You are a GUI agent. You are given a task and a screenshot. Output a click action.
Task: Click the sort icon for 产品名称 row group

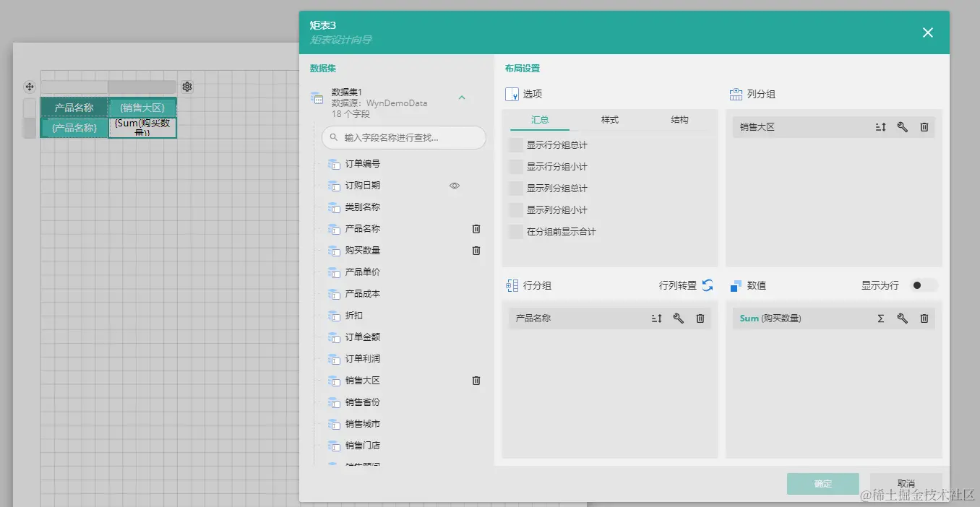click(656, 318)
